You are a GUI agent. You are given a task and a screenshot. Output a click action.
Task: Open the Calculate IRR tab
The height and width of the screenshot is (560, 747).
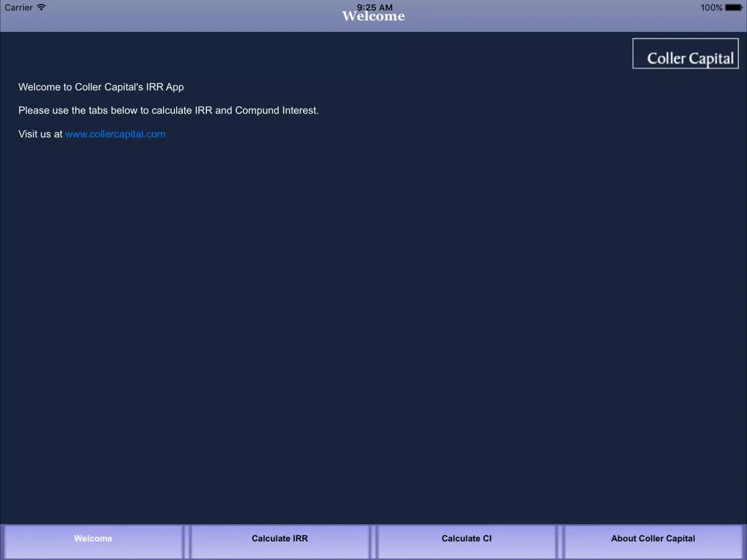click(279, 542)
